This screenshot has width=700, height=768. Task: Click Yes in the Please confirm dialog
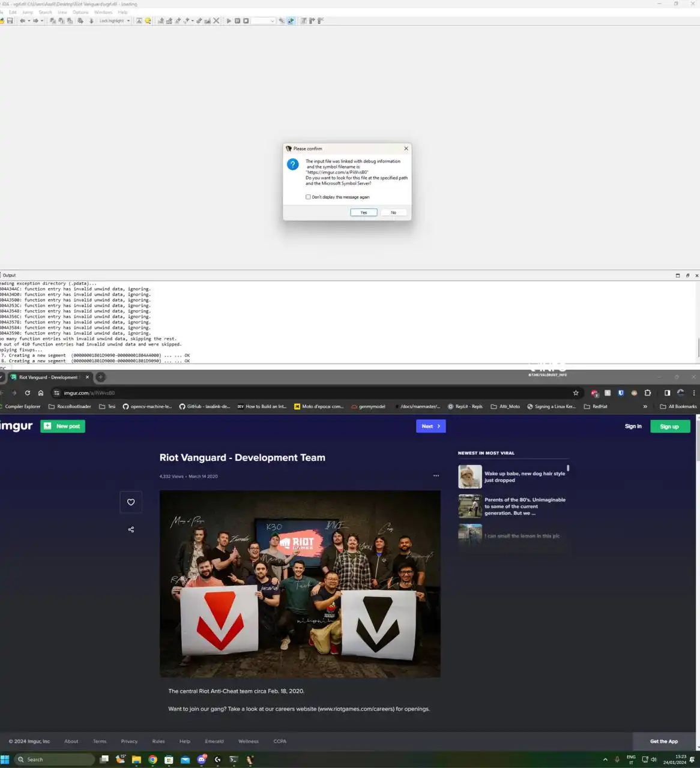pyautogui.click(x=364, y=212)
